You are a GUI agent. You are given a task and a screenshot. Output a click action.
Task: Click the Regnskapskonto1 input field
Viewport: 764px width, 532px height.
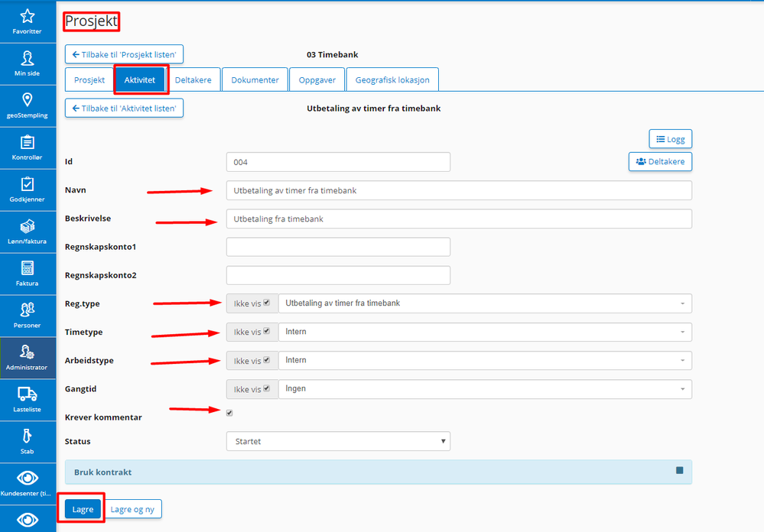coord(338,247)
